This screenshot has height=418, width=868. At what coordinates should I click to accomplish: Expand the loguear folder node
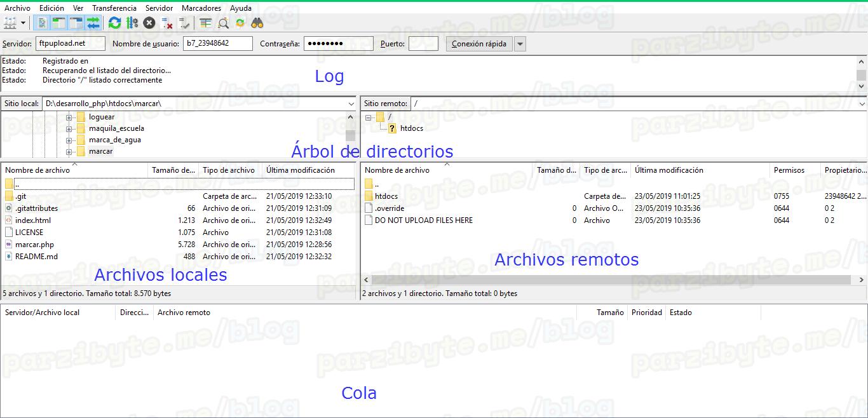[x=69, y=117]
